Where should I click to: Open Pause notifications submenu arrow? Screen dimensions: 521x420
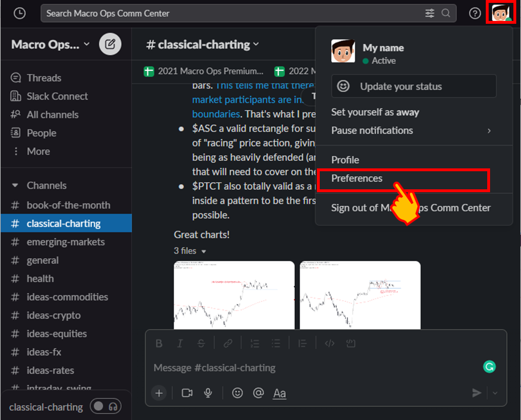click(489, 131)
